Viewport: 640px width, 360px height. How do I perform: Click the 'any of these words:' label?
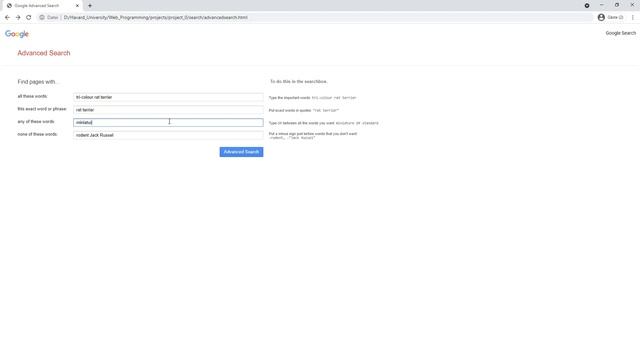click(x=36, y=122)
